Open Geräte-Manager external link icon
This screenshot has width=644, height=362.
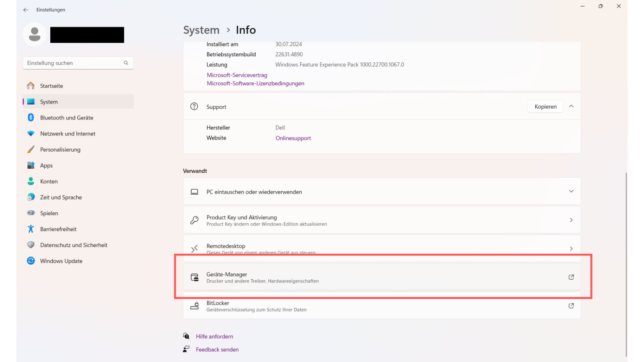571,277
